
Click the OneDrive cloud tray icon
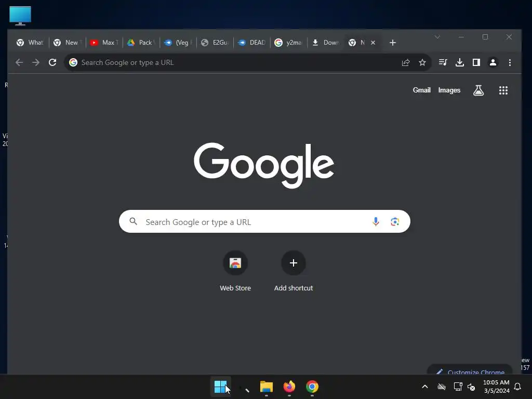pos(442,387)
